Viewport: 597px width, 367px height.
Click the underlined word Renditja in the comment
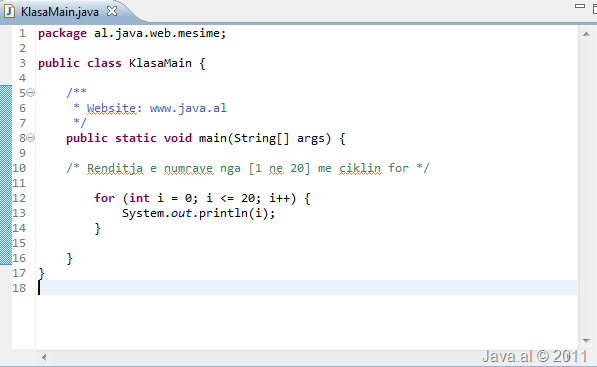pyautogui.click(x=115, y=168)
